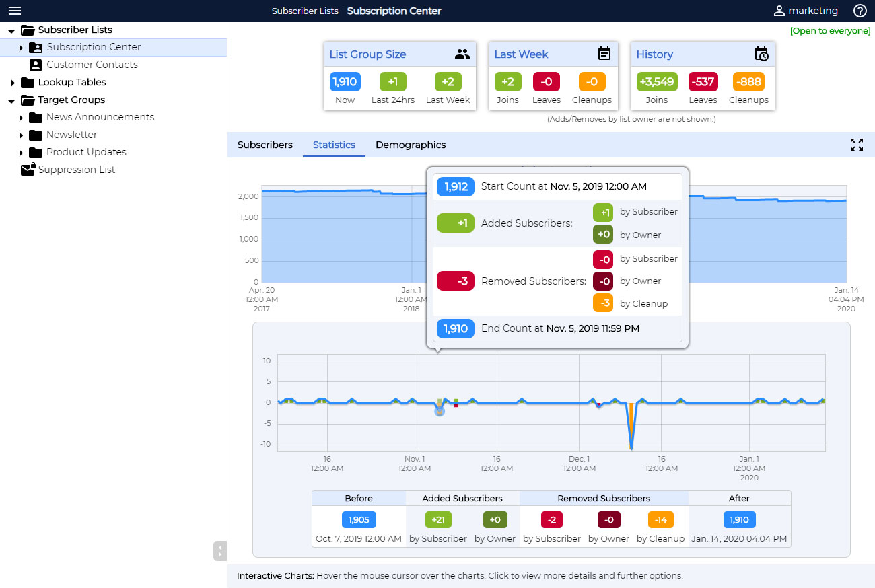Expand the Lookup Tables folder
The width and height of the screenshot is (875, 588).
12,83
